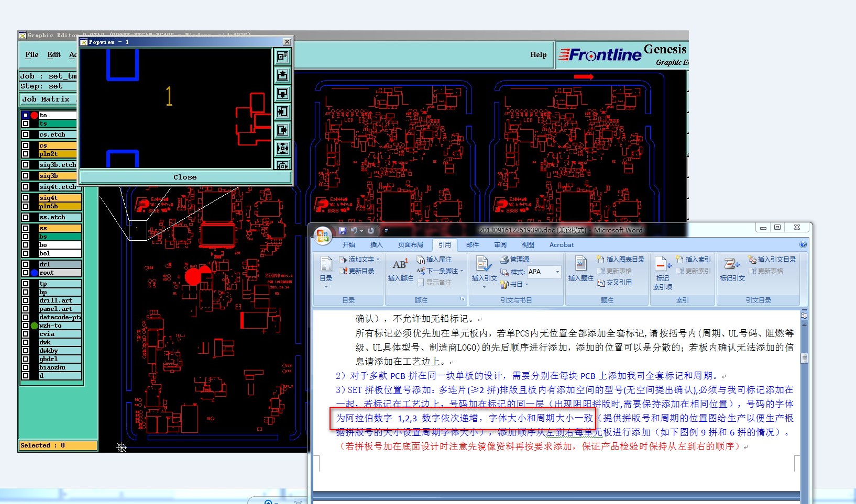856x504 pixels.
Task: Click Popview pan down arrow icon
Action: coord(282,93)
